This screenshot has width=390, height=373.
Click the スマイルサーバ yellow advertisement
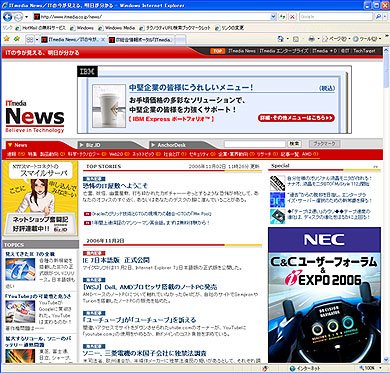pyautogui.click(x=40, y=199)
